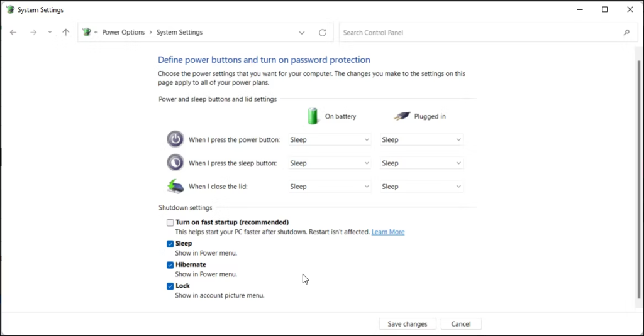
Task: Open sleep button On battery dropdown
Action: tap(330, 163)
